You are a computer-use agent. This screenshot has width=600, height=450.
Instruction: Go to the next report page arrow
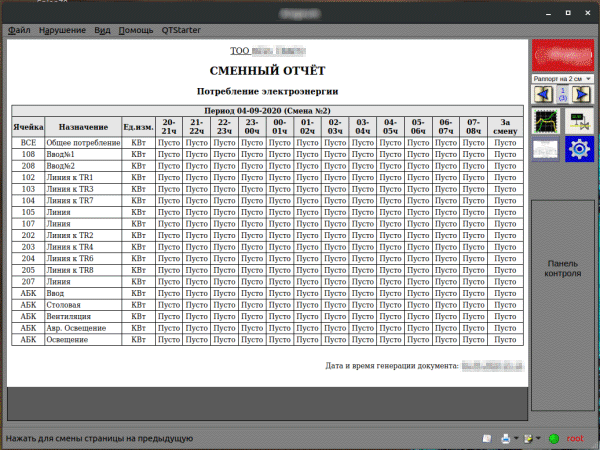tap(582, 94)
